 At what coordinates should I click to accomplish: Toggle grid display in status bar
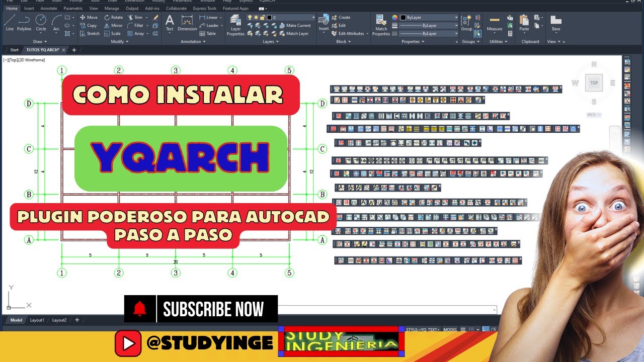pyautogui.click(x=463, y=330)
